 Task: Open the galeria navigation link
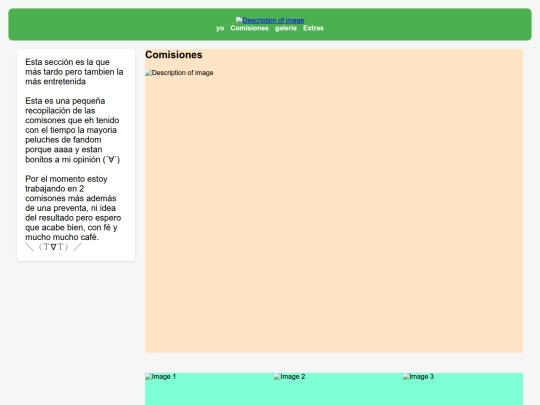(x=285, y=28)
